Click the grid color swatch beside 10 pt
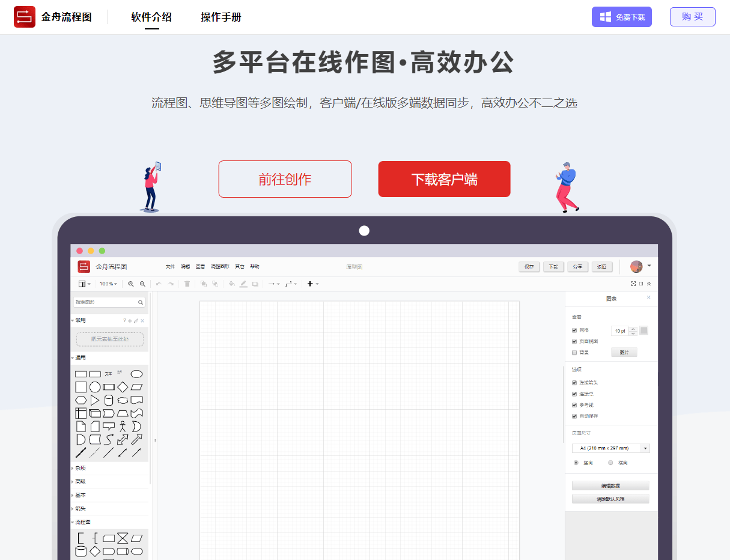The image size is (730, 560). (x=643, y=330)
